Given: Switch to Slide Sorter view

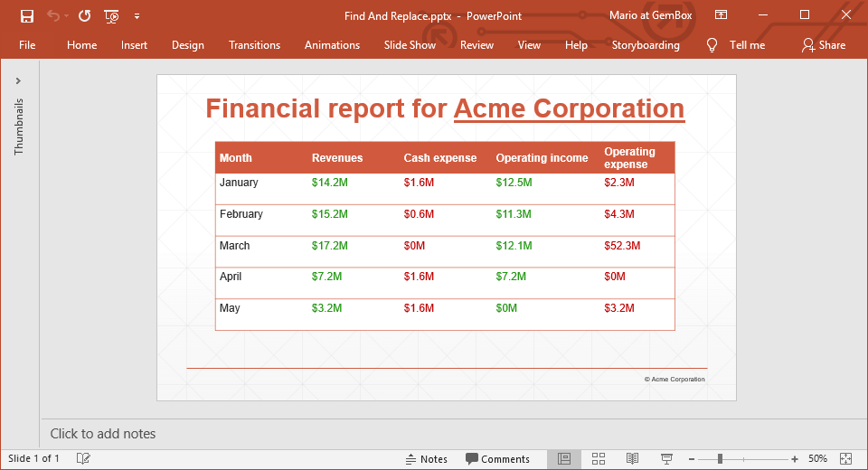Looking at the screenshot, I should pos(598,459).
